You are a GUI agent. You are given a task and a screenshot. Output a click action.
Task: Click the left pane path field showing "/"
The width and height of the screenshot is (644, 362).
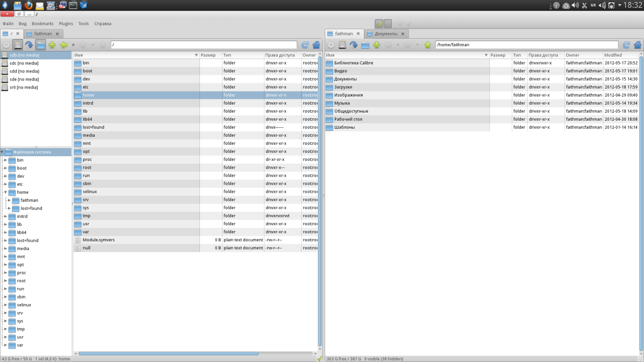204,45
